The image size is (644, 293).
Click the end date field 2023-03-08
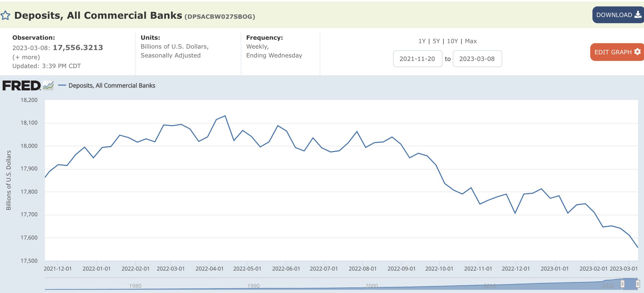tap(477, 59)
